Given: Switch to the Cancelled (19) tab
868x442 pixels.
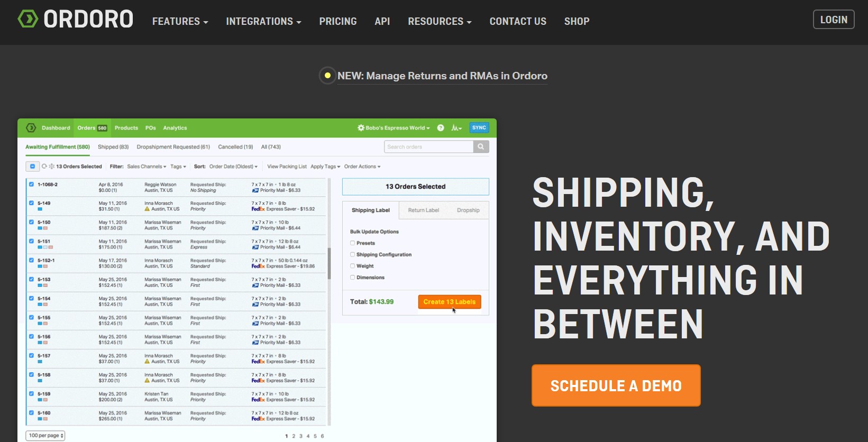Looking at the screenshot, I should coord(235,147).
